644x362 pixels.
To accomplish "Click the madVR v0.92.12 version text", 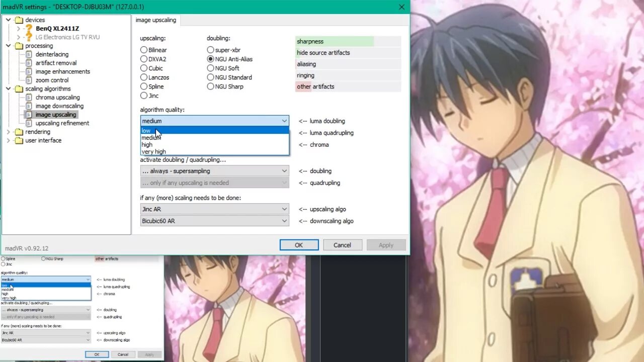I will pos(27,248).
